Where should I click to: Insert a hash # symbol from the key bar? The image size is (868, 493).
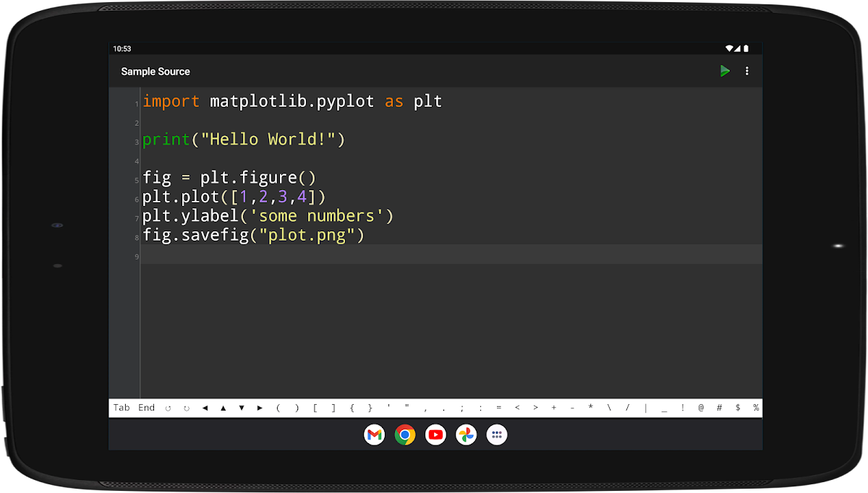(x=719, y=408)
